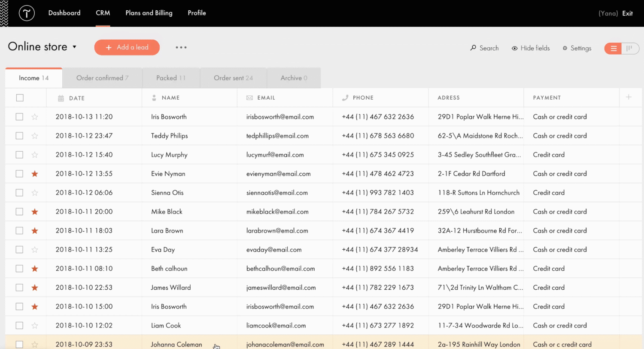
Task: Open Plans and Billing menu
Action: [149, 13]
